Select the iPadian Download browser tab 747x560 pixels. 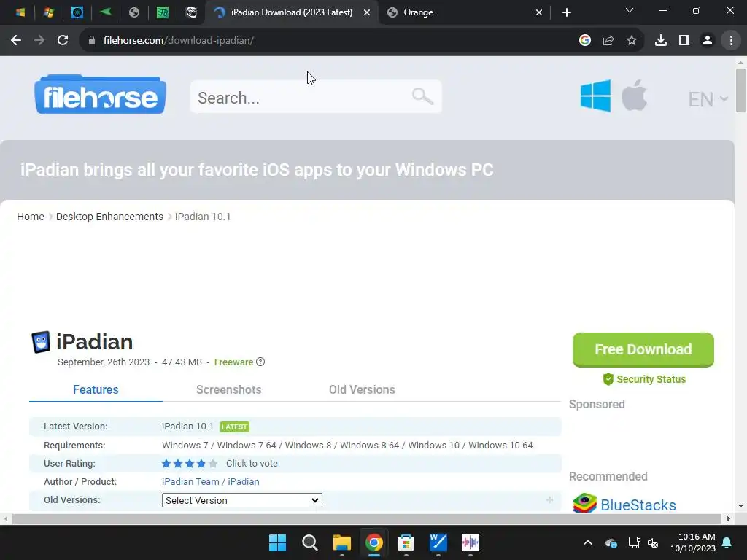[x=291, y=12]
